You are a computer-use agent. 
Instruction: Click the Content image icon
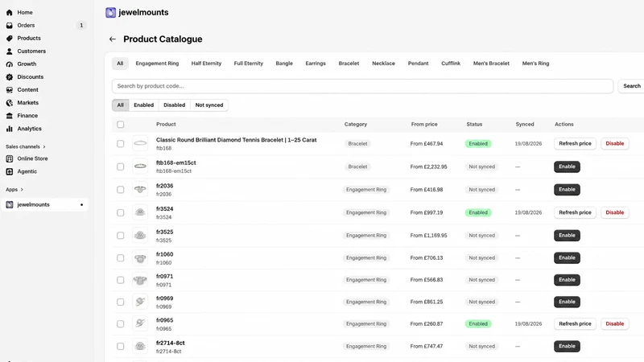(x=10, y=90)
